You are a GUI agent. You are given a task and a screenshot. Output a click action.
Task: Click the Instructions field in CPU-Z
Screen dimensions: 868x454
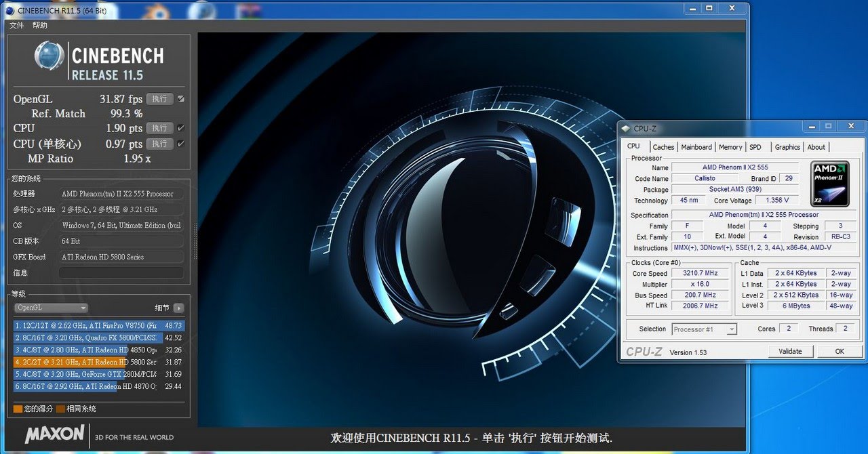pos(764,248)
